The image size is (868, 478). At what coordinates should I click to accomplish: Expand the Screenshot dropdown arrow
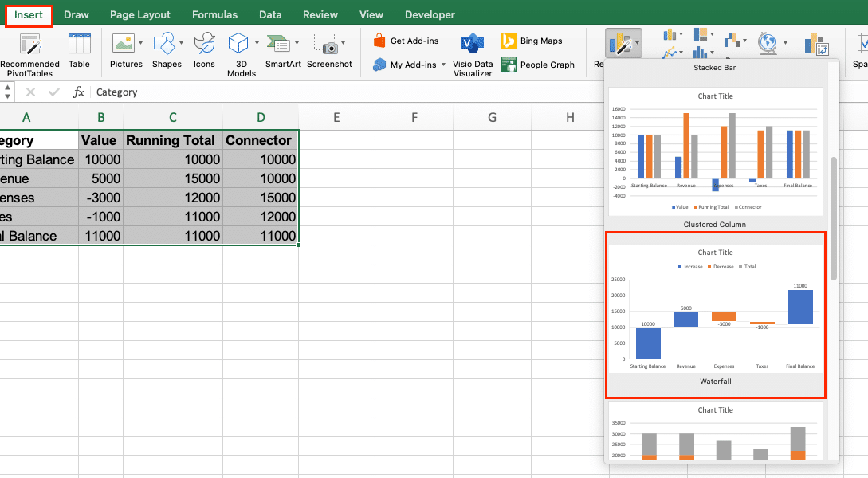point(344,43)
